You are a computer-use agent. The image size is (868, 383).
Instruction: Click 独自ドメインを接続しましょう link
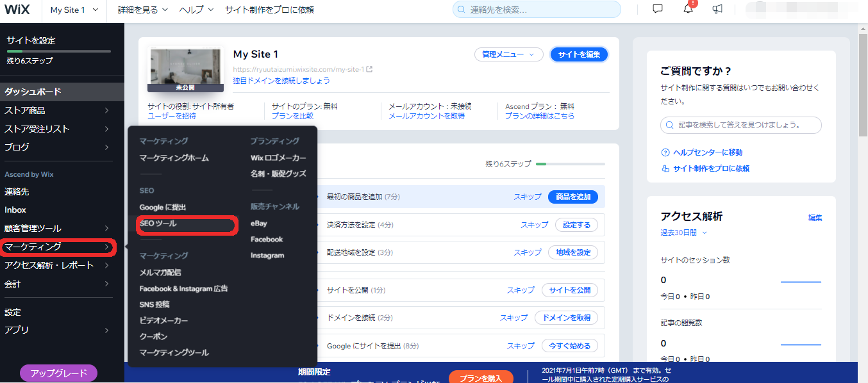coord(281,81)
